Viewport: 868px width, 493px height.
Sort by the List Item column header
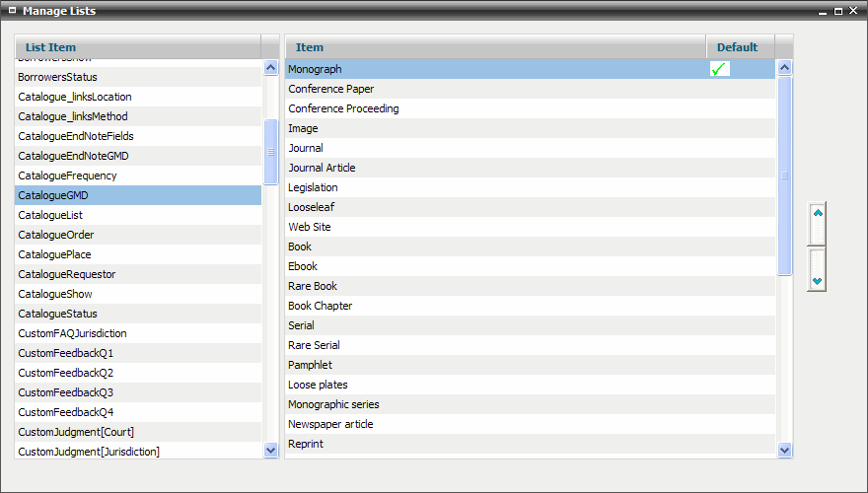[x=138, y=47]
